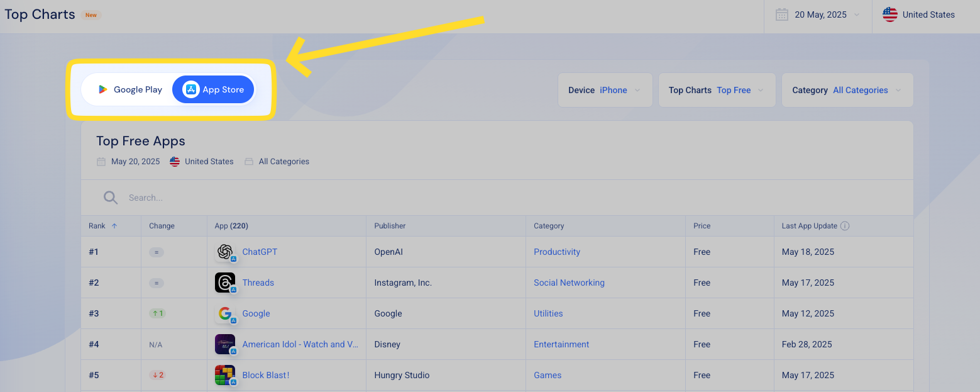Open the ChatGPT app link
Screen dimensions: 980x392
point(260,252)
